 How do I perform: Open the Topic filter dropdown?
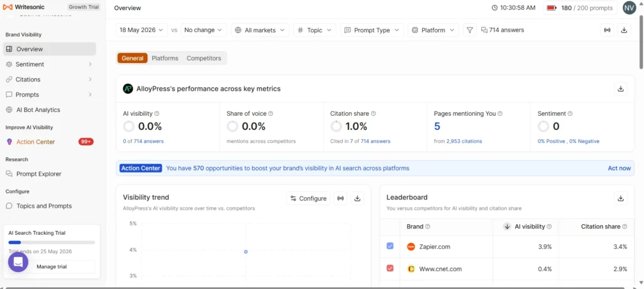[314, 30]
